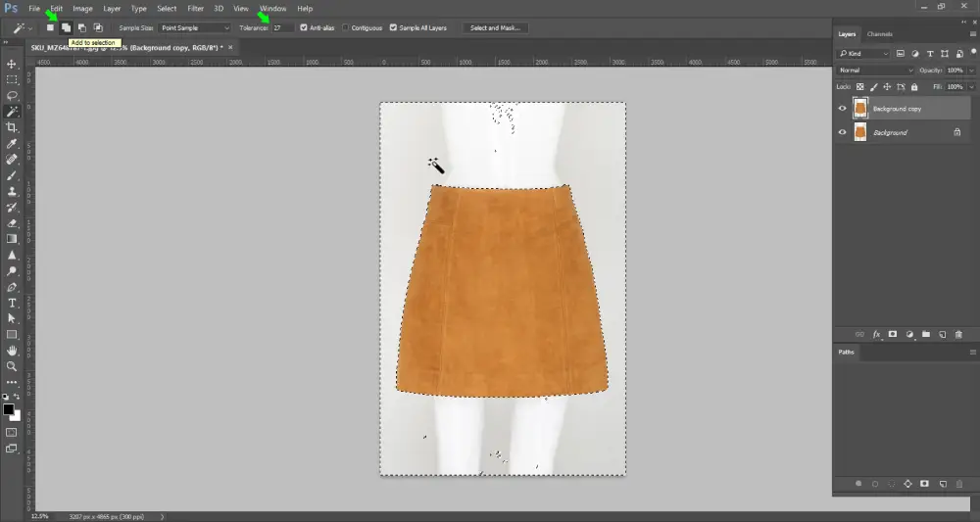Toggle lock image pixels brush icon
The width and height of the screenshot is (980, 522).
tap(874, 87)
